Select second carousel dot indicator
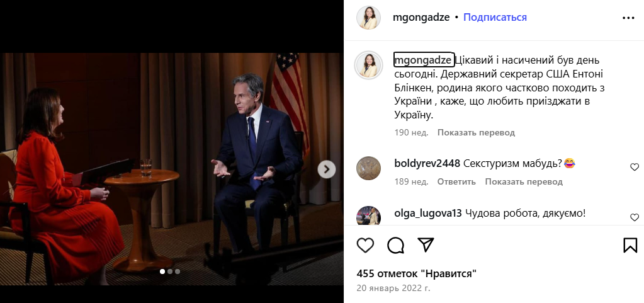This screenshot has height=303, width=644. pyautogui.click(x=170, y=272)
